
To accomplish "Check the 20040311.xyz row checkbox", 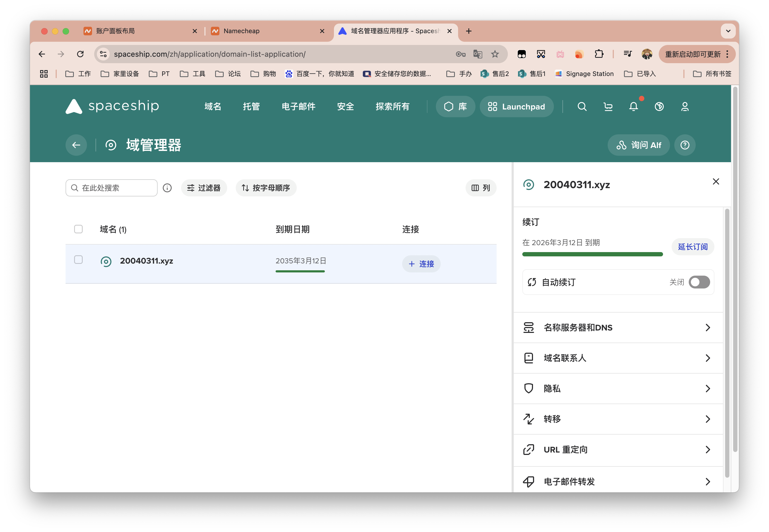I will [78, 260].
